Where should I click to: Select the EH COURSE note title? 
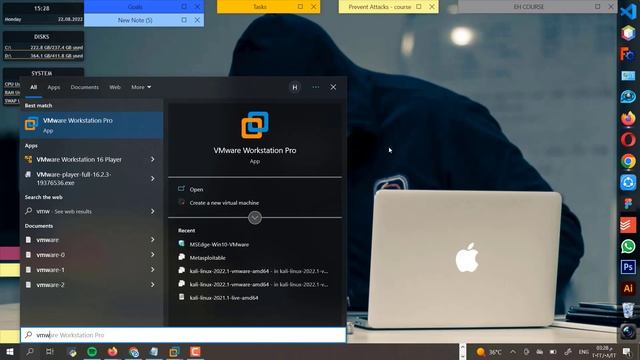click(528, 7)
